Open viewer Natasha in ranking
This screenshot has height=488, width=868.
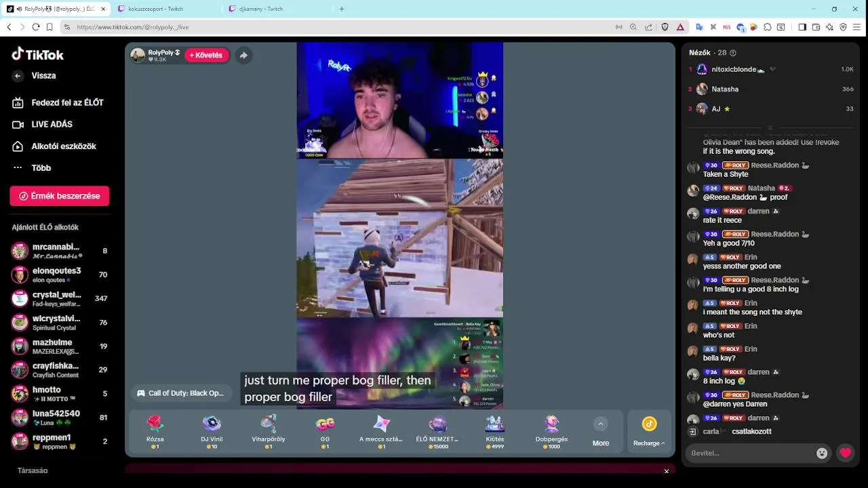(771, 89)
